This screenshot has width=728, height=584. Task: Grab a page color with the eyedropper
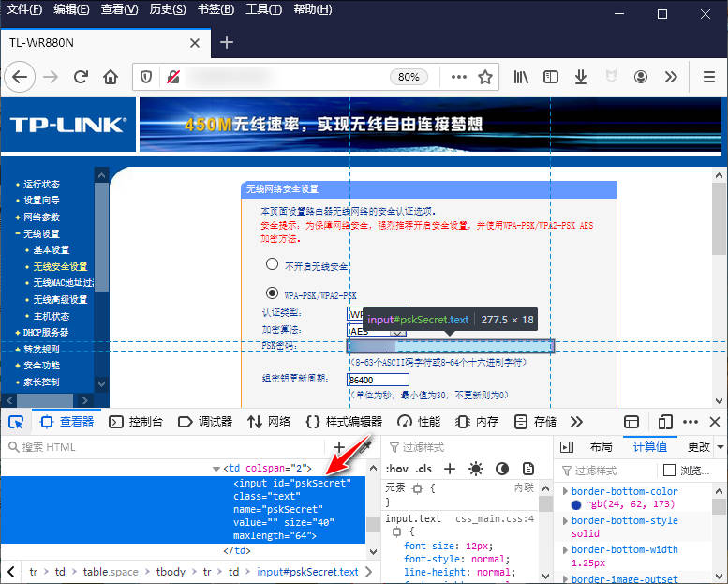365,446
